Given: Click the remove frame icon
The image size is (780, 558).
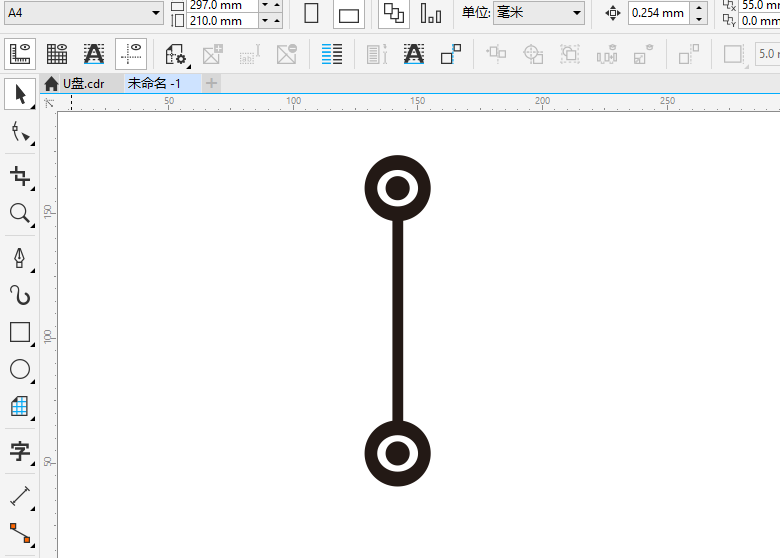Looking at the screenshot, I should [x=287, y=54].
